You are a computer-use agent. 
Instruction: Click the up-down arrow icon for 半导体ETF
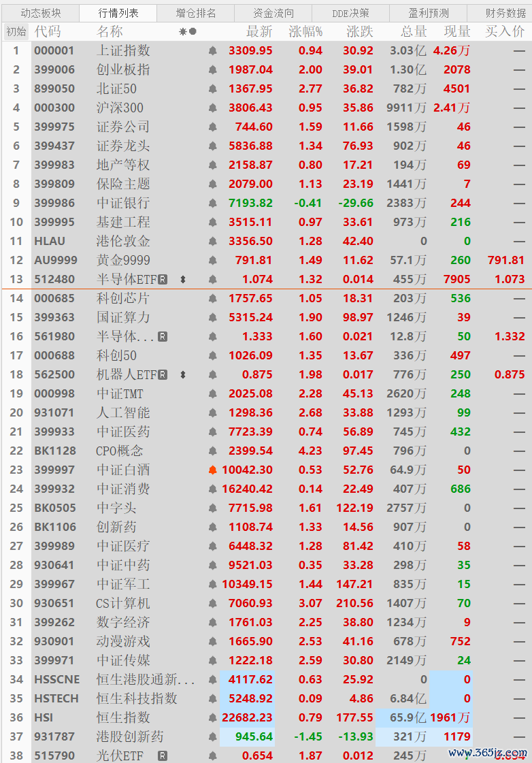coord(183,279)
